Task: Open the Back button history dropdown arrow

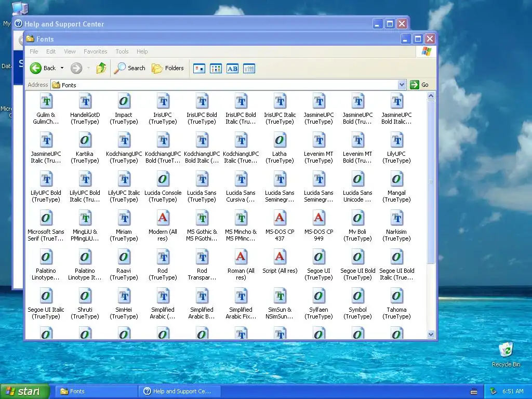Action: 62,68
